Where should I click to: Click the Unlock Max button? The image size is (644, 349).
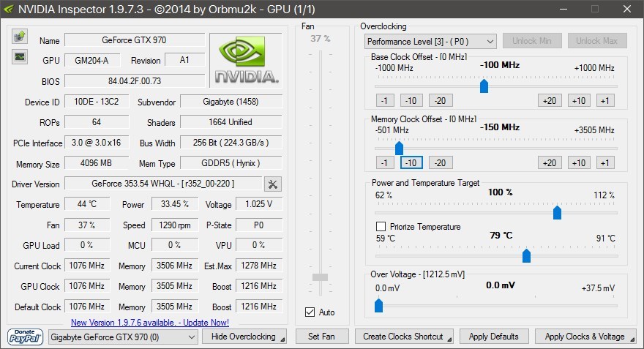tap(596, 41)
